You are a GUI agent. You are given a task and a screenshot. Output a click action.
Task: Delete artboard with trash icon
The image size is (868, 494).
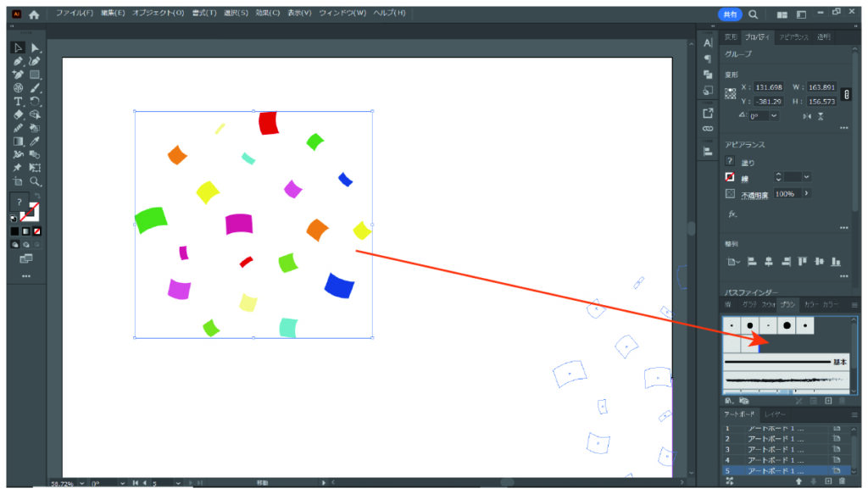pyautogui.click(x=842, y=481)
